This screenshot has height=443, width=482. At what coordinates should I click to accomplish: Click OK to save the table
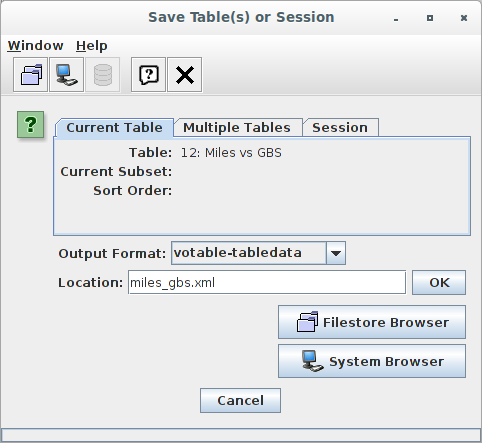[439, 283]
